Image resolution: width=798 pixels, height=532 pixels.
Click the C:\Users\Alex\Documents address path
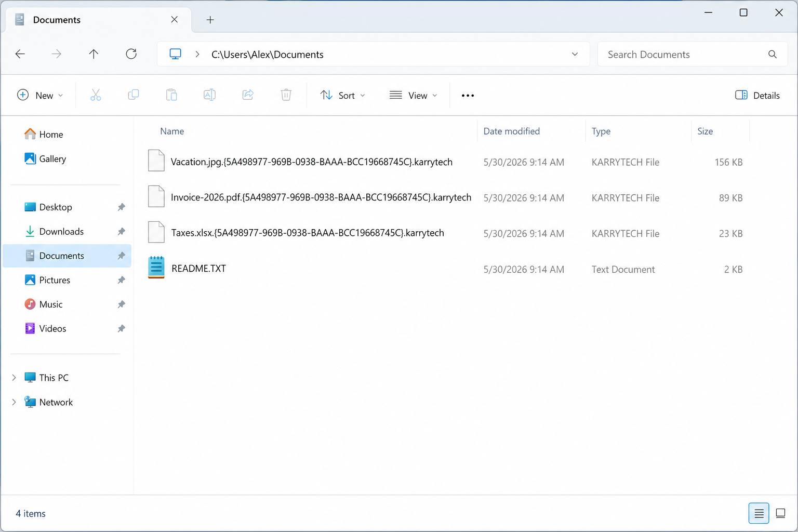pos(267,55)
